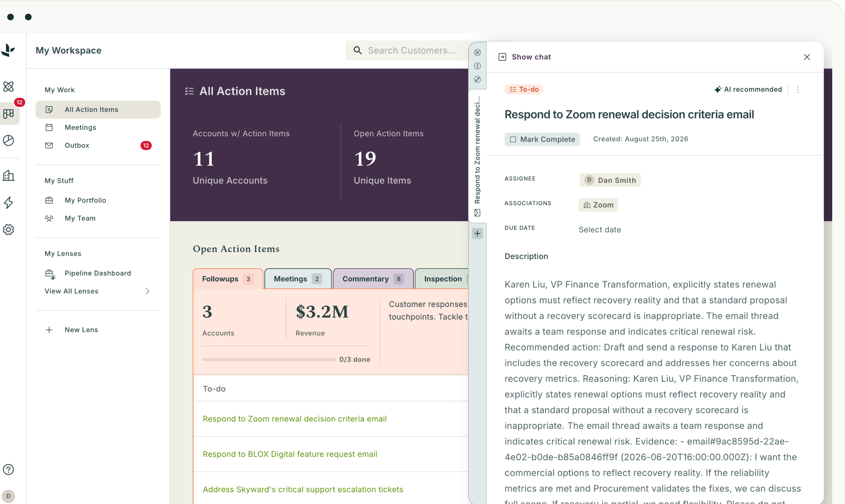Open the lightning bolt automation icon
This screenshot has height=504, width=845.
[x=9, y=202]
